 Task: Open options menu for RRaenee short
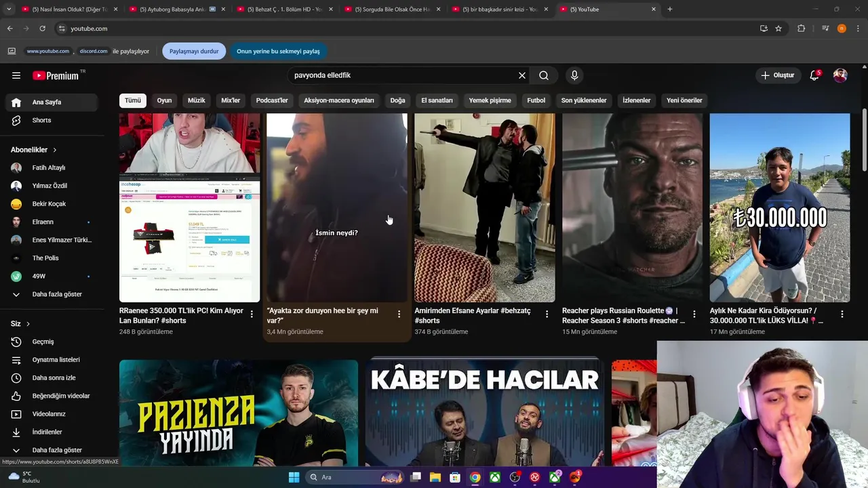click(x=252, y=314)
